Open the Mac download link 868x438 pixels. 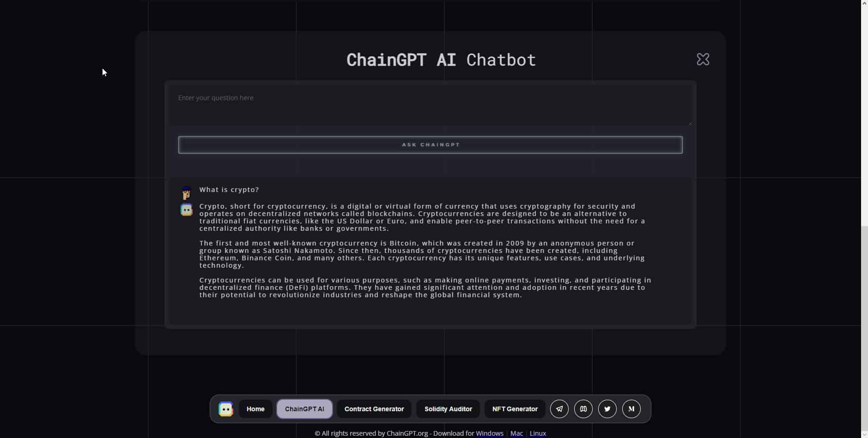pyautogui.click(x=517, y=433)
